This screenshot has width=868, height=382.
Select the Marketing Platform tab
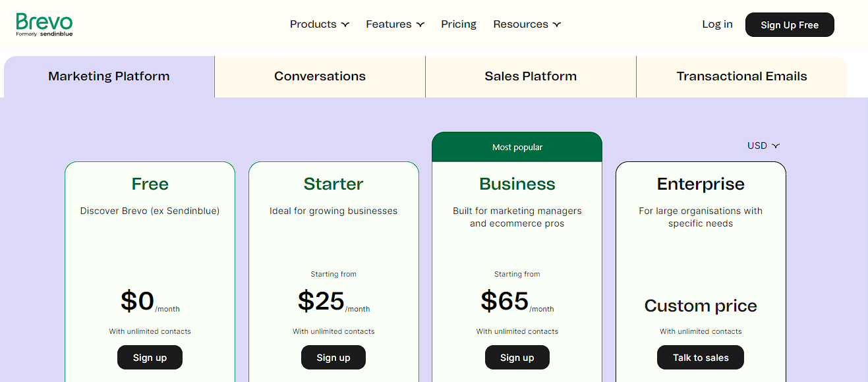click(x=109, y=76)
